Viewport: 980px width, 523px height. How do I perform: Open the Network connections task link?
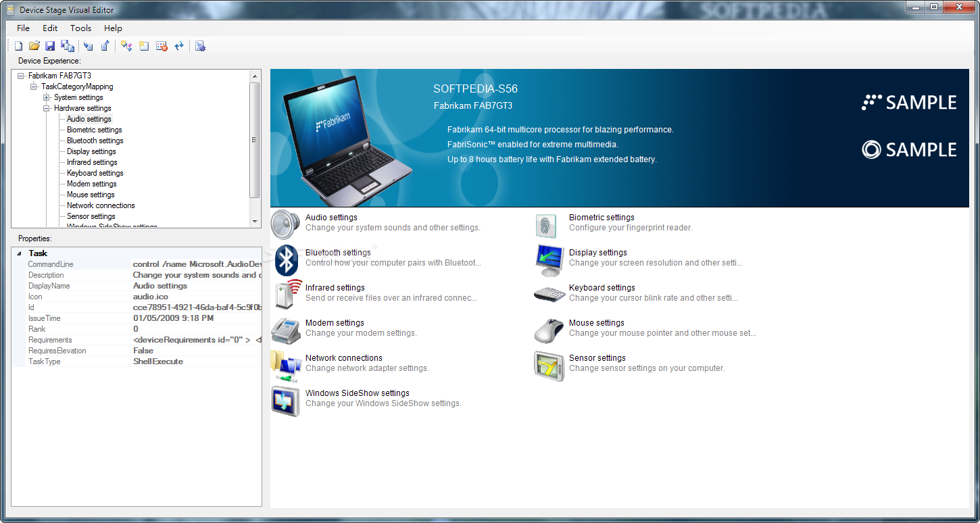tap(344, 358)
